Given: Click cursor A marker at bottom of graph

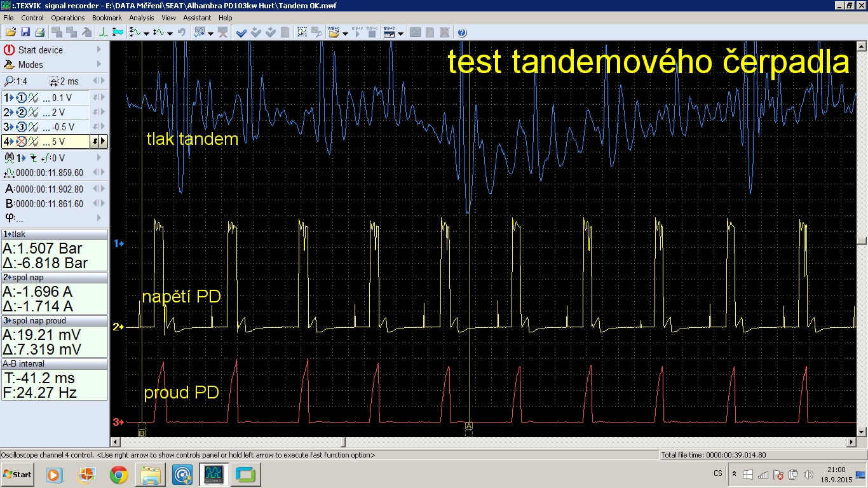Looking at the screenshot, I should (x=469, y=425).
